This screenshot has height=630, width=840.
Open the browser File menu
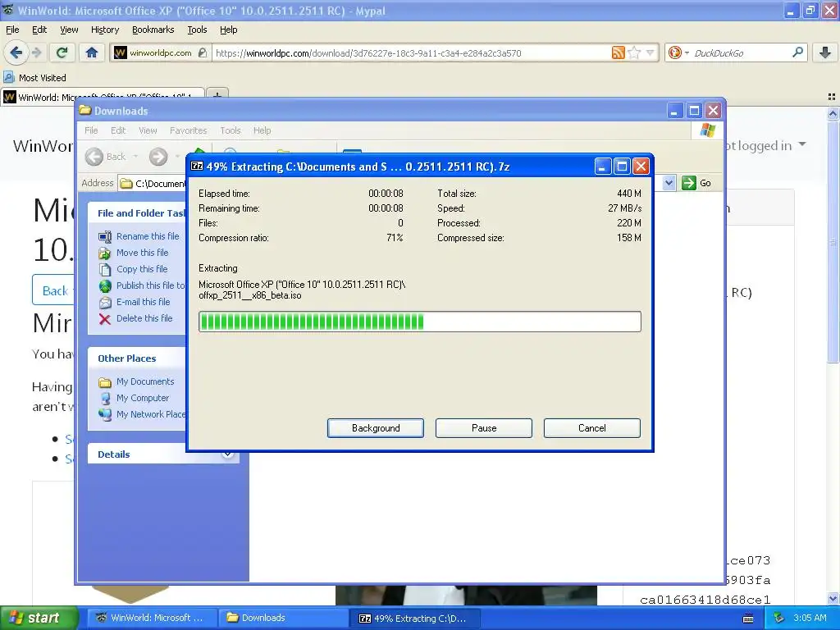12,30
